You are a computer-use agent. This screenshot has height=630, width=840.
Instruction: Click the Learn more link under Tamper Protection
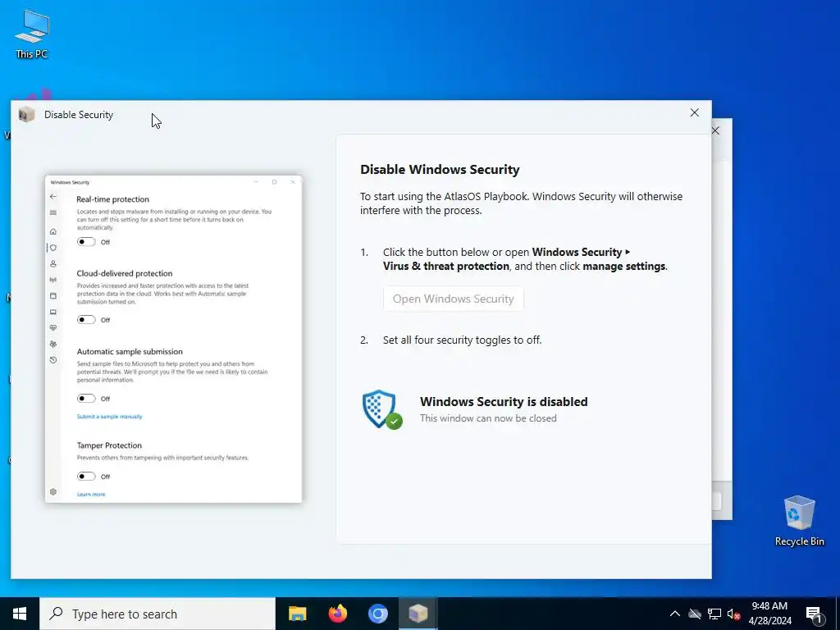pos(91,494)
